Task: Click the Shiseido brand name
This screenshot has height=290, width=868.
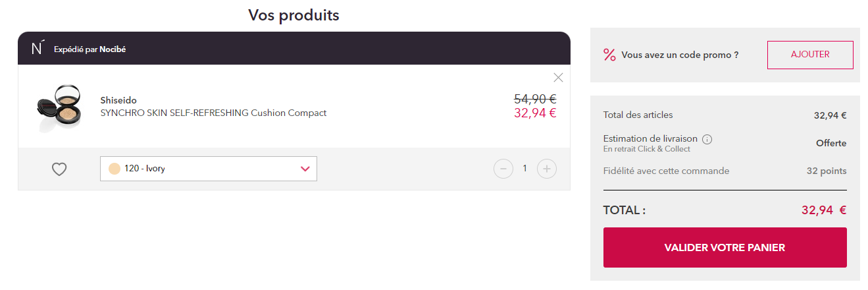Action: 118,100
